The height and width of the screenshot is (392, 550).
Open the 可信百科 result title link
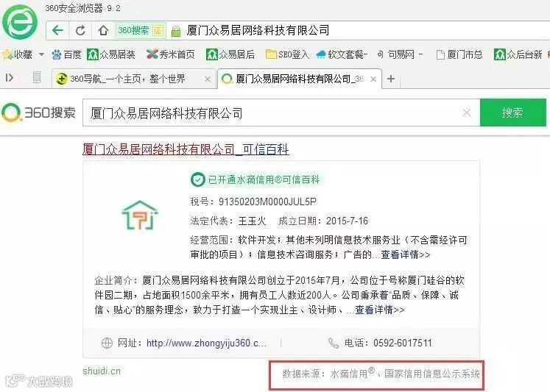pos(186,149)
